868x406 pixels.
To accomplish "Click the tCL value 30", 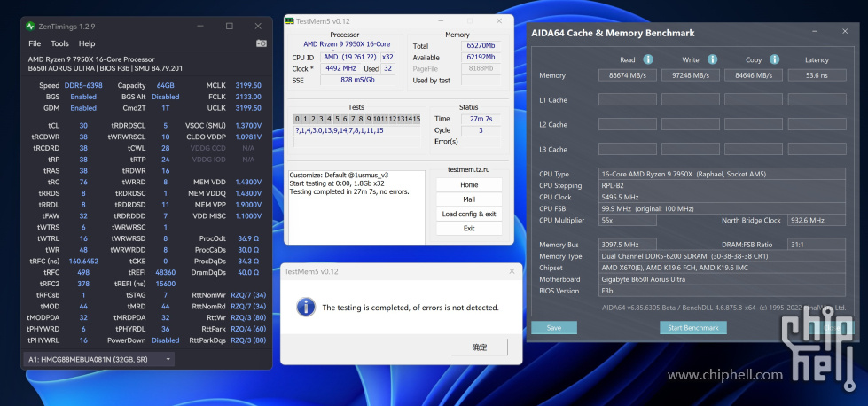I will click(83, 126).
